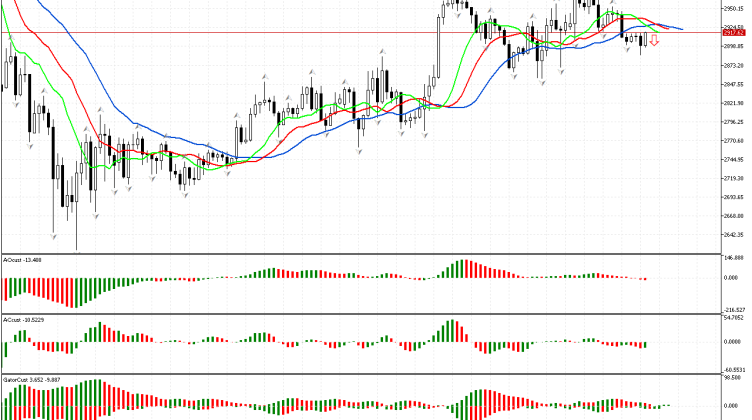Click the -216.527 AOcust scale value
Screen dimensions: 752x420
734,310
